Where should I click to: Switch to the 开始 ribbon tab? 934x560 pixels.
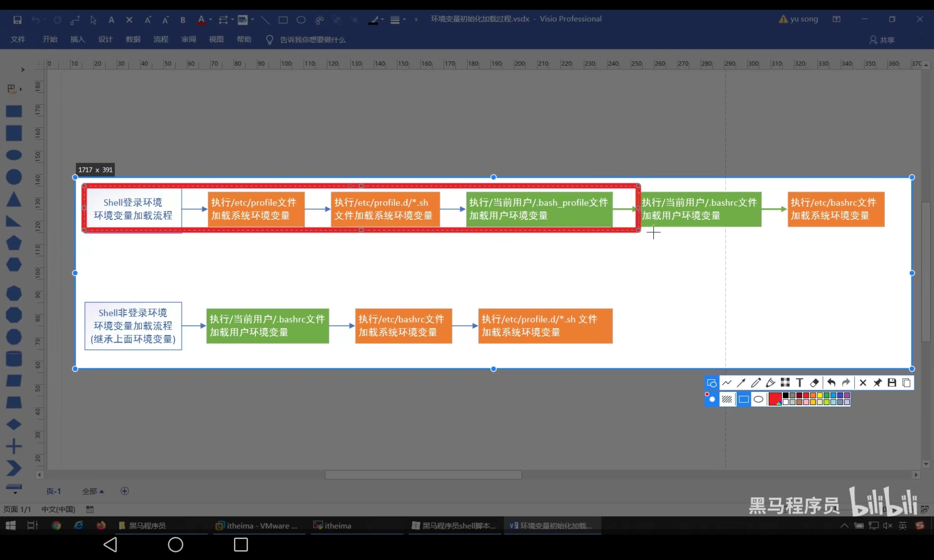coord(50,39)
